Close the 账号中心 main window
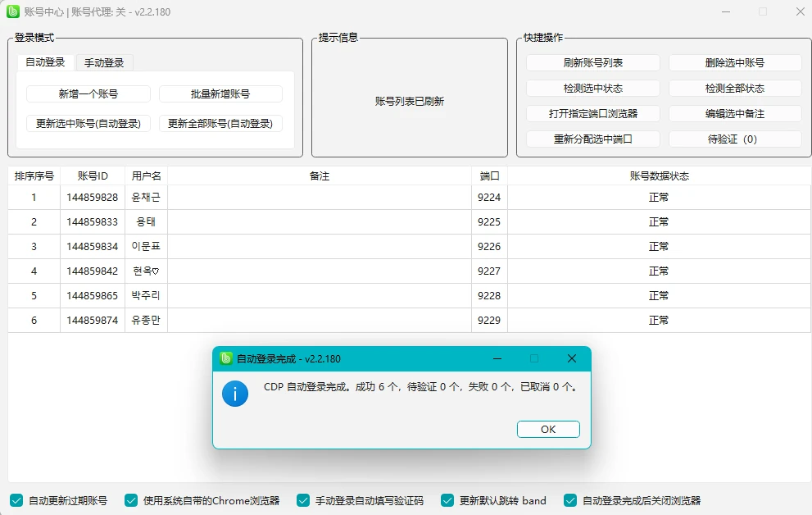 [800, 11]
